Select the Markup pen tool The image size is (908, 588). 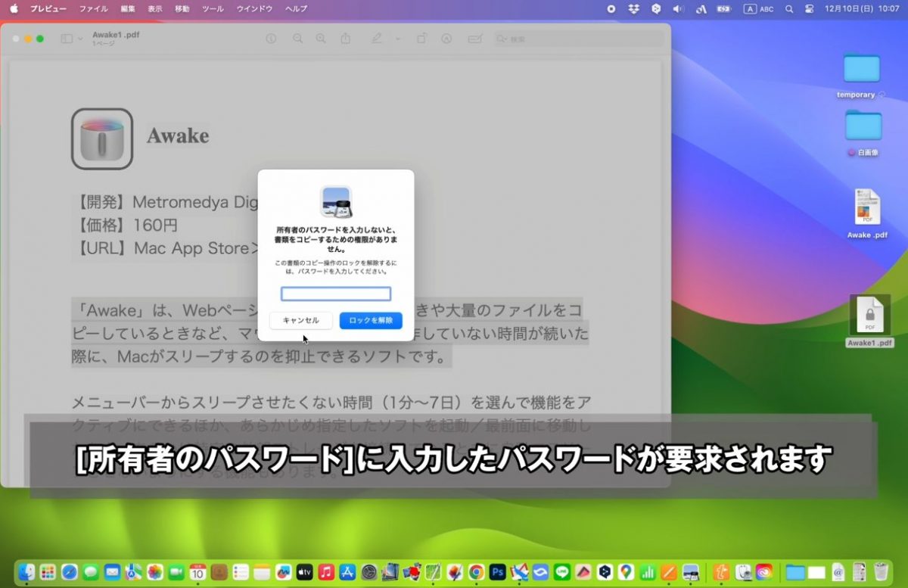tap(377, 39)
